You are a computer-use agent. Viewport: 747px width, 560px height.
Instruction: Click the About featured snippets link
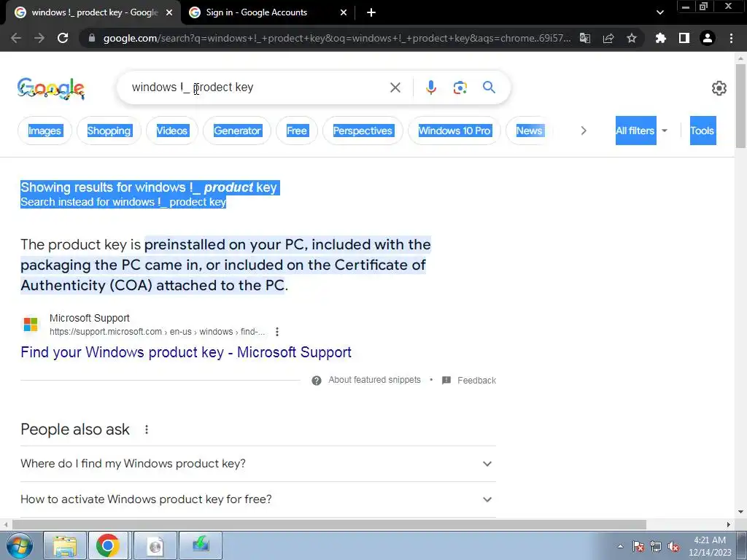(374, 380)
